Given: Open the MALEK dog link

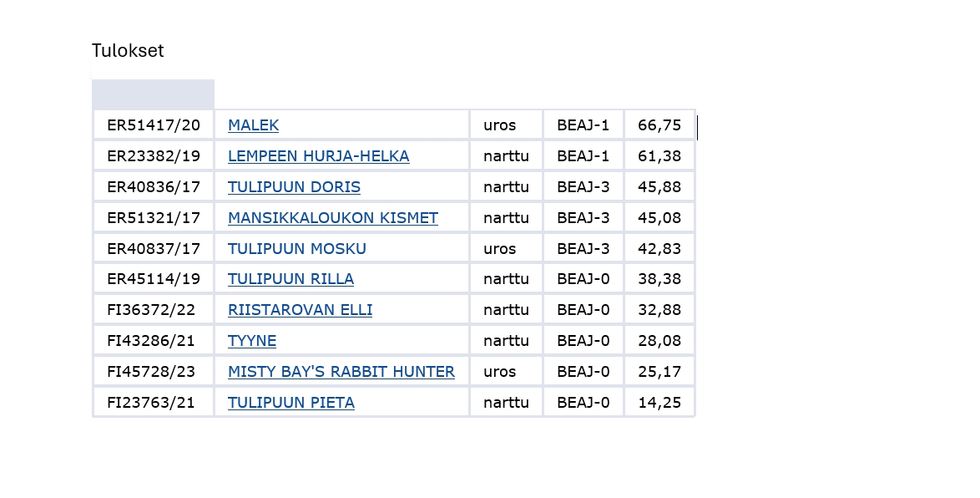Looking at the screenshot, I should 253,125.
